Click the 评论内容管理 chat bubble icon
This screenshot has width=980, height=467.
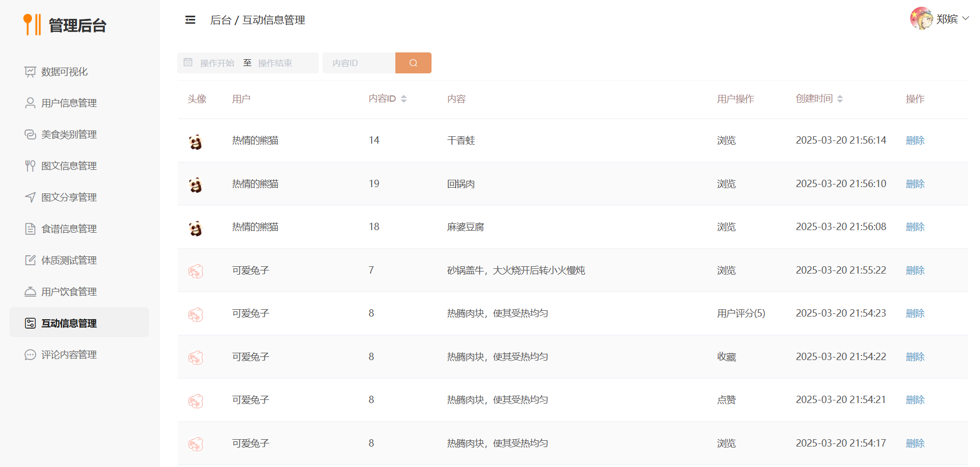[30, 355]
